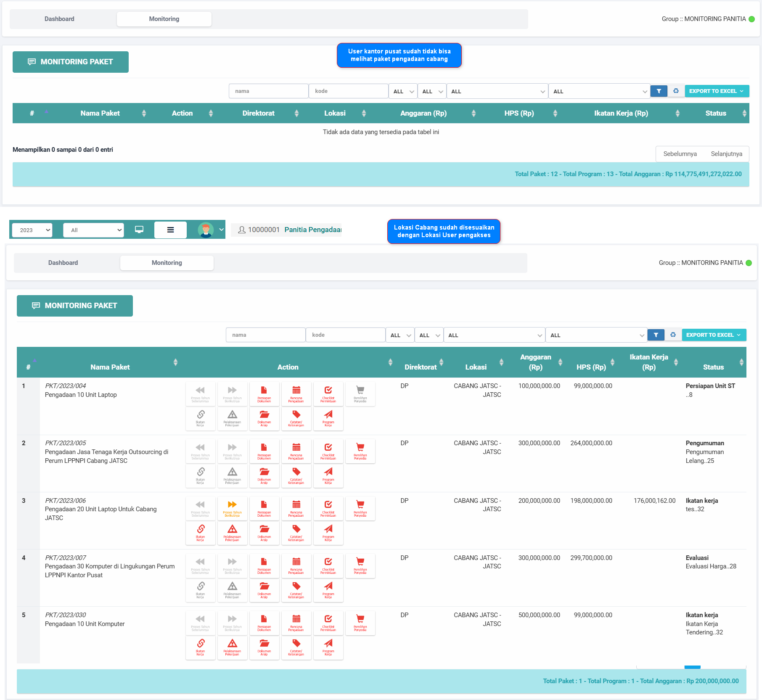Toggle sort on Nama Paket in populated table
The width and height of the screenshot is (762, 700).
click(x=175, y=362)
